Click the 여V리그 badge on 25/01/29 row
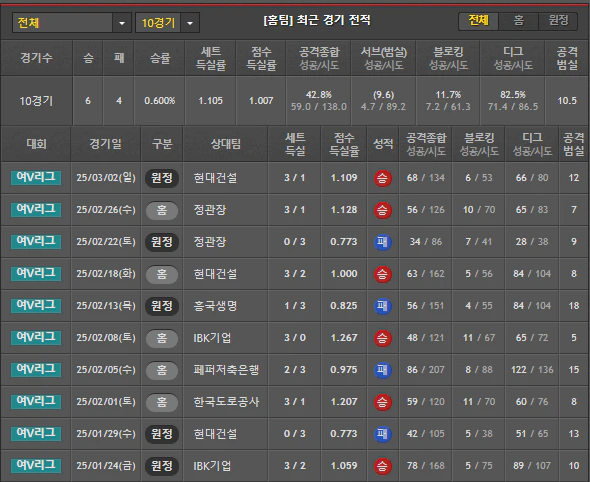Image resolution: width=590 pixels, height=482 pixels. coord(36,433)
